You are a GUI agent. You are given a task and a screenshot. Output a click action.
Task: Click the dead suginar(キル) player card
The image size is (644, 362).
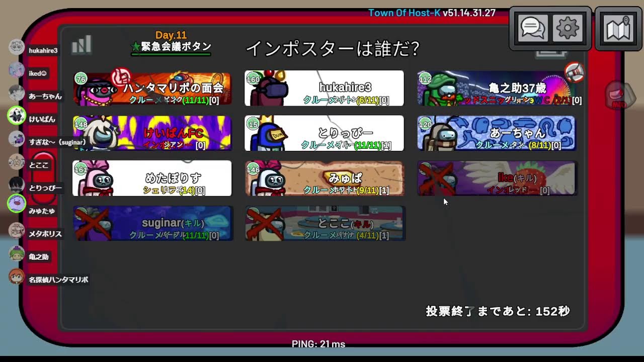pyautogui.click(x=152, y=223)
